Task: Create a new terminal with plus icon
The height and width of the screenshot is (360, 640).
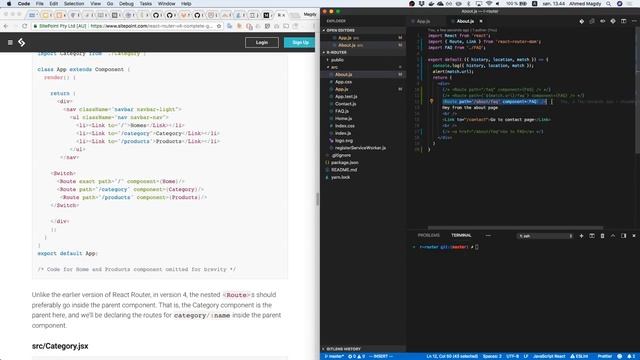Action: click(581, 236)
